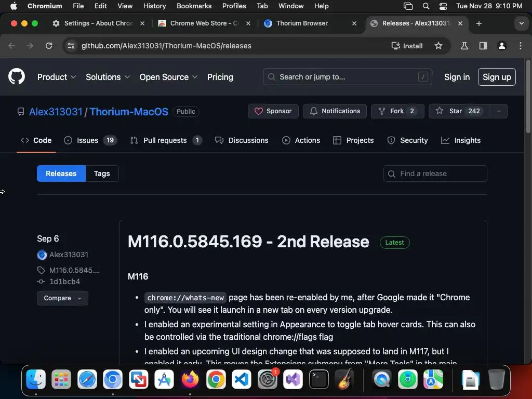Toggle the side panel icon
532x399 pixels.
[x=483, y=46]
